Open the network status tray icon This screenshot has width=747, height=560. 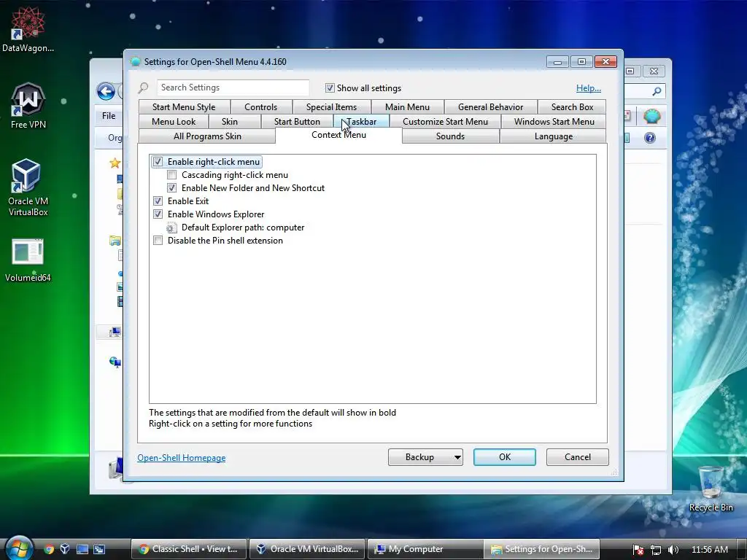(x=656, y=550)
